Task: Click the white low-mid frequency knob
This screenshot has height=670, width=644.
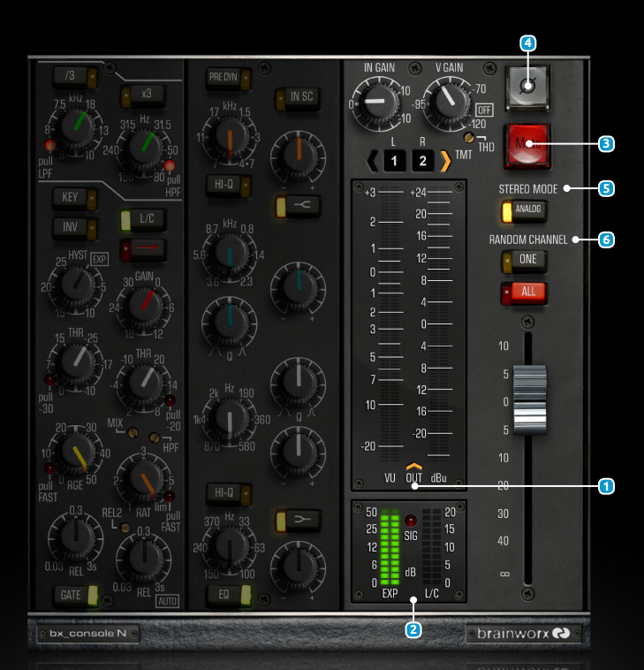Action: click(230, 419)
